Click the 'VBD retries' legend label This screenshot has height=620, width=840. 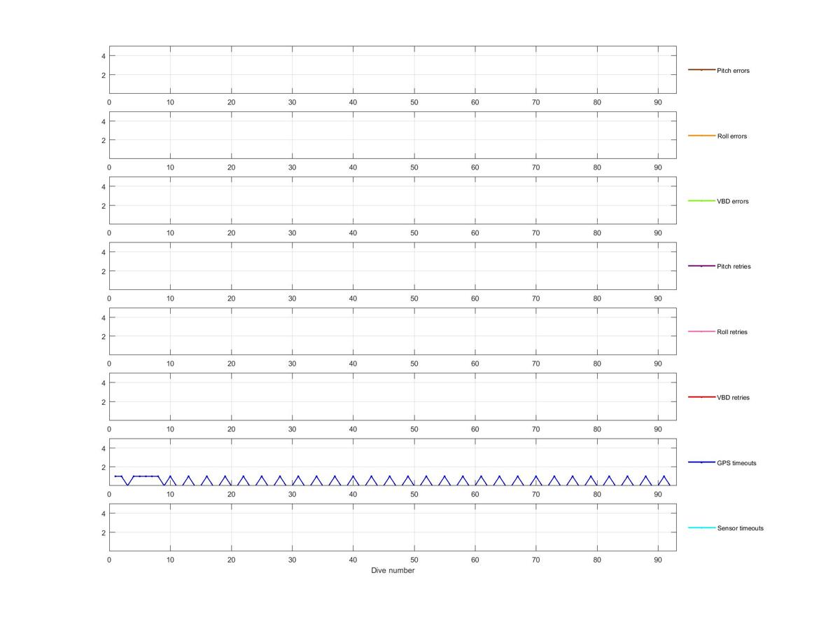[x=733, y=397]
